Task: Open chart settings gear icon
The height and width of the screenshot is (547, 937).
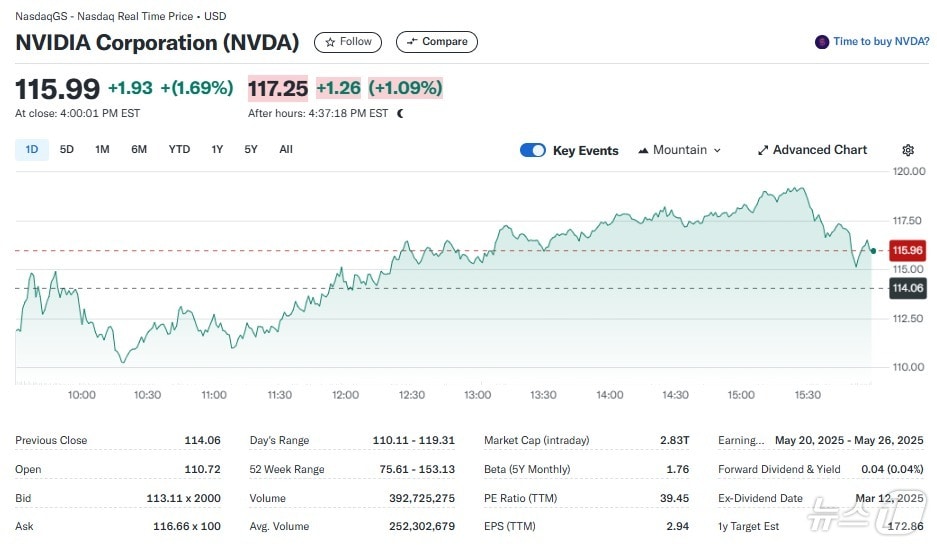Action: tap(908, 150)
